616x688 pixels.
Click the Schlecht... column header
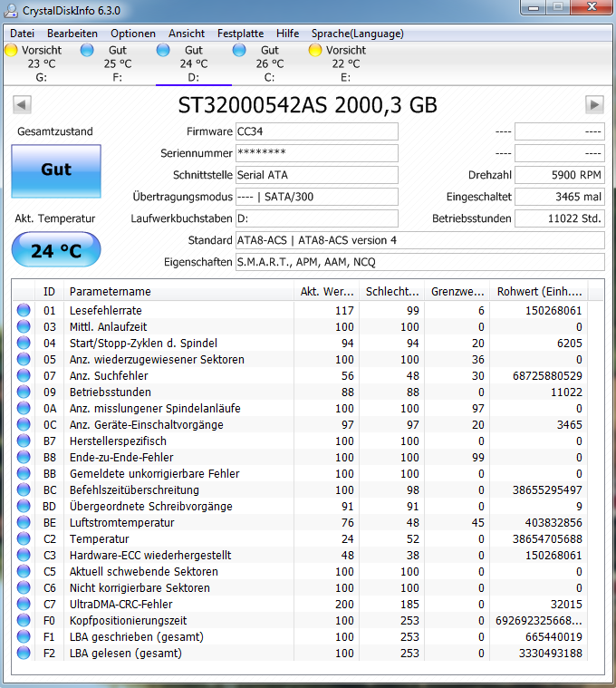[x=392, y=291]
